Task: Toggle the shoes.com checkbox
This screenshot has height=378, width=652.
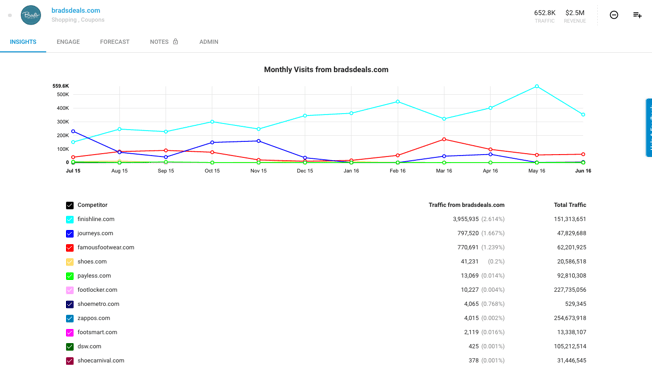Action: click(x=70, y=262)
